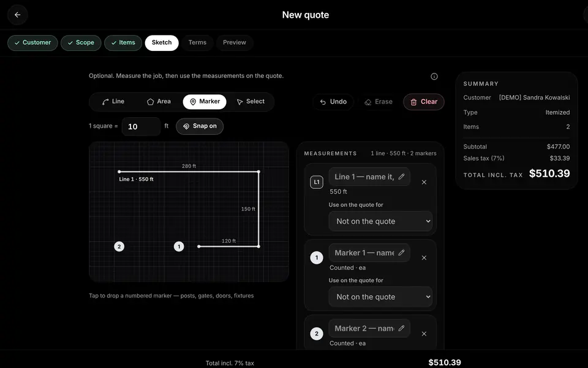Edit the square size value field
Screen dimensions: 588x368
pos(141,126)
